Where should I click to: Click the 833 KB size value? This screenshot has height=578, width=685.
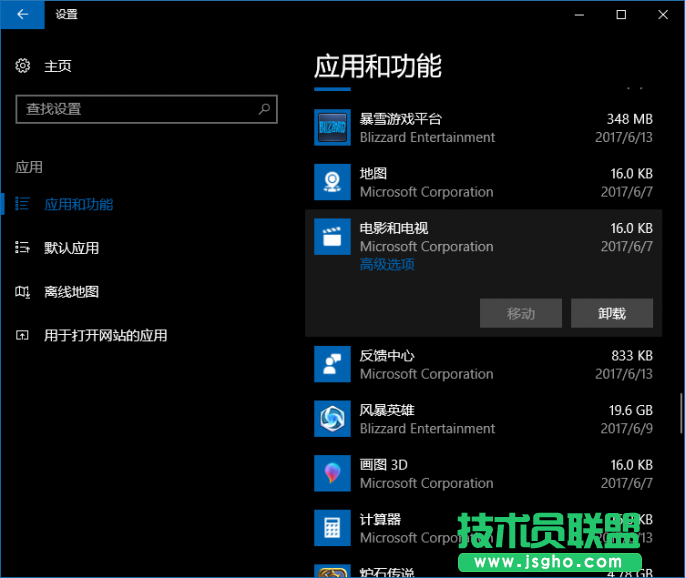click(x=632, y=356)
